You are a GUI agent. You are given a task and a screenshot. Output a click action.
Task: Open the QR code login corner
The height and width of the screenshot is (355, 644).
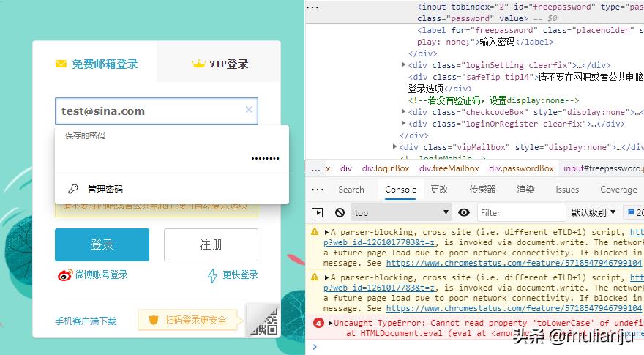pyautogui.click(x=264, y=321)
